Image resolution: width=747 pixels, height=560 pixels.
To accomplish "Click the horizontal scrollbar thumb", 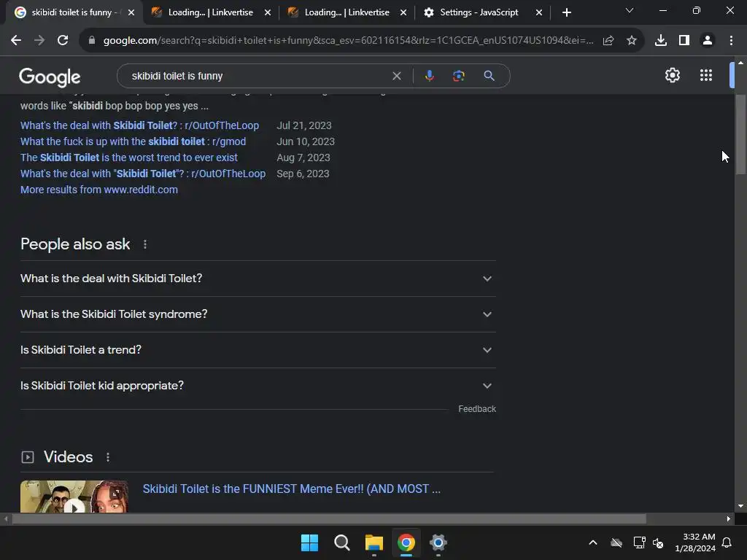I will (329, 519).
